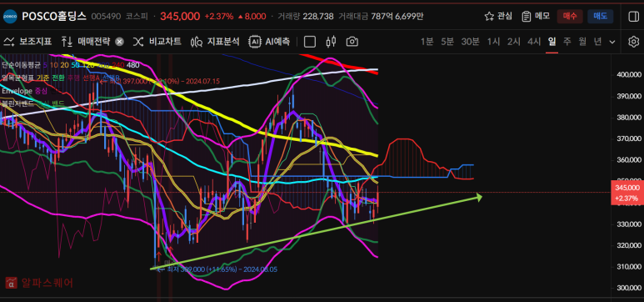Viewport: 644px width, 302px height.
Task: Add stock to favorites with 관심 star
Action: pos(498,16)
